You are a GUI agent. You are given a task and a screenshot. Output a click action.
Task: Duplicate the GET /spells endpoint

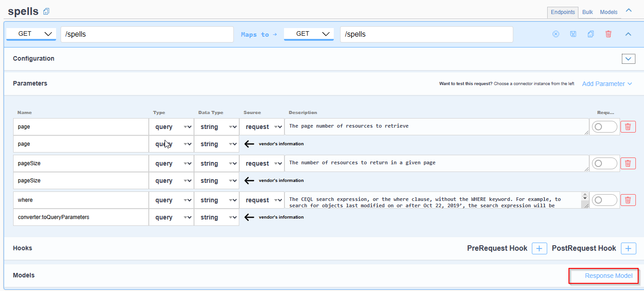(x=591, y=33)
